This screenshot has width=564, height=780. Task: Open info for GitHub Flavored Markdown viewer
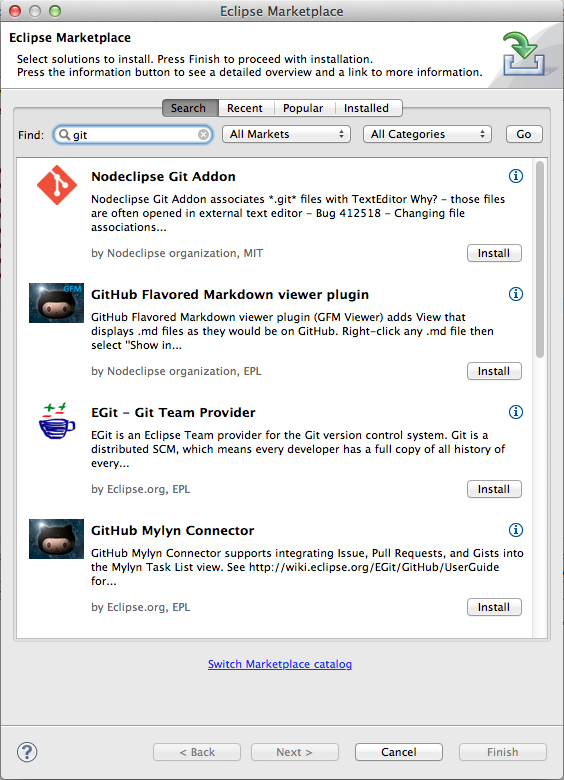[x=516, y=293]
